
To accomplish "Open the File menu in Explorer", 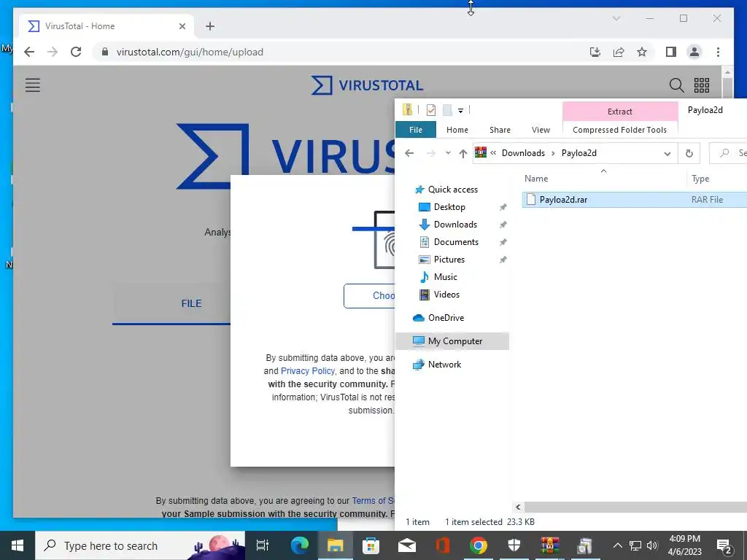I will [x=416, y=130].
